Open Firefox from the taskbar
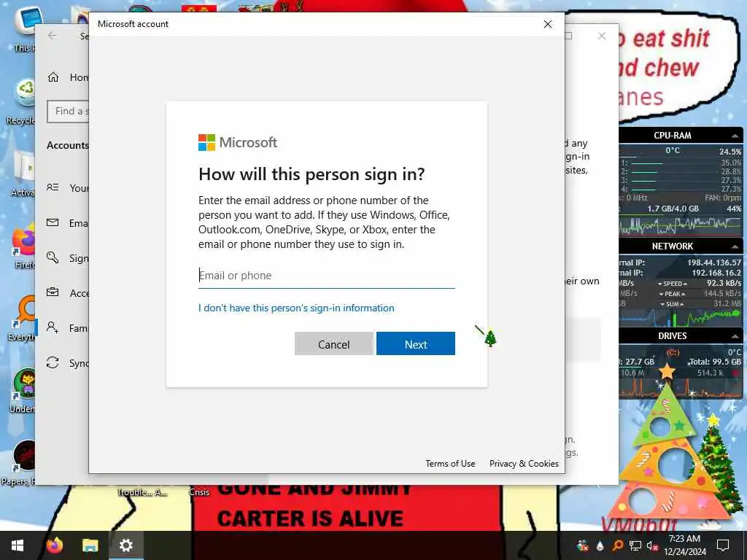 point(54,545)
